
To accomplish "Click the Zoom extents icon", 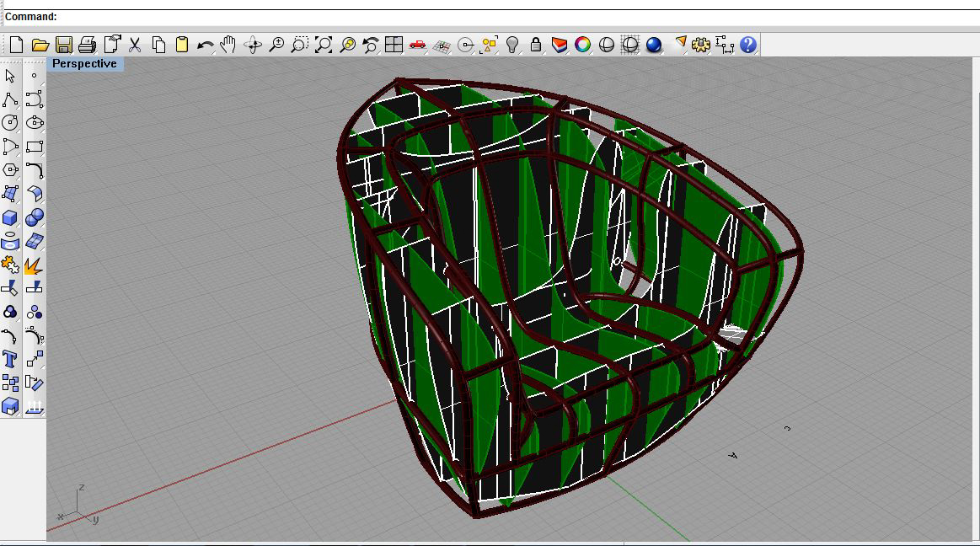I will tap(324, 45).
